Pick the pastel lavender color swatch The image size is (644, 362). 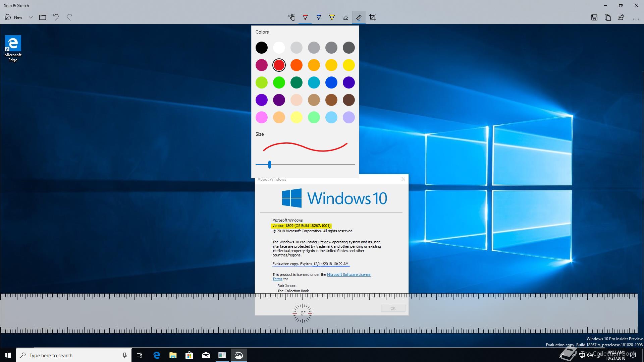[349, 117]
